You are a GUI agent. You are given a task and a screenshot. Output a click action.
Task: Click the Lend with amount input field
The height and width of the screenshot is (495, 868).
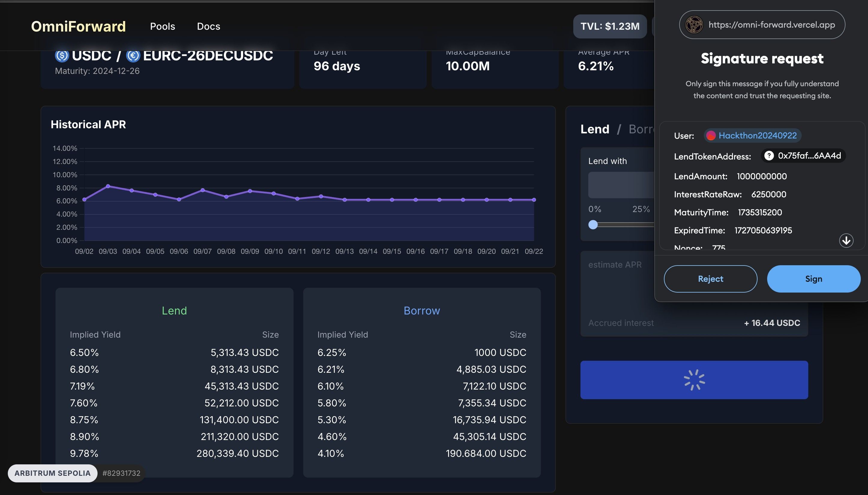tap(621, 185)
